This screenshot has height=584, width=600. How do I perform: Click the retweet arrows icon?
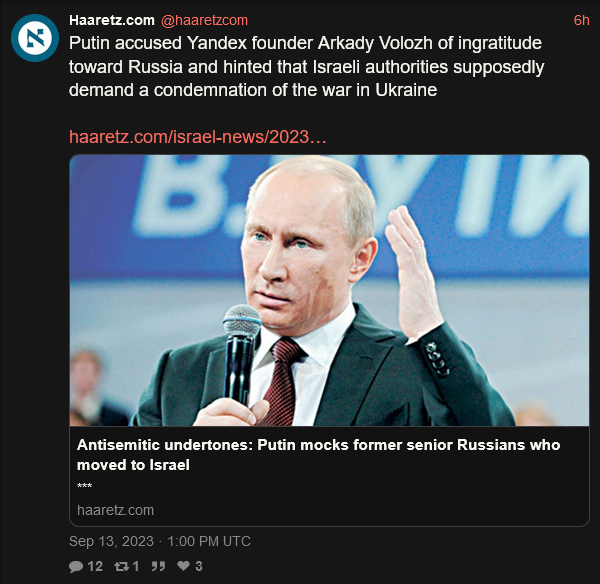(x=121, y=566)
